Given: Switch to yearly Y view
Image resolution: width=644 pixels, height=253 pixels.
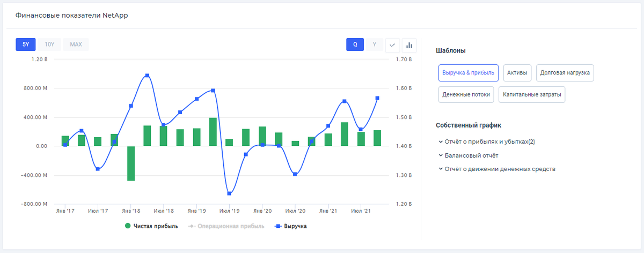Looking at the screenshot, I should [x=375, y=44].
